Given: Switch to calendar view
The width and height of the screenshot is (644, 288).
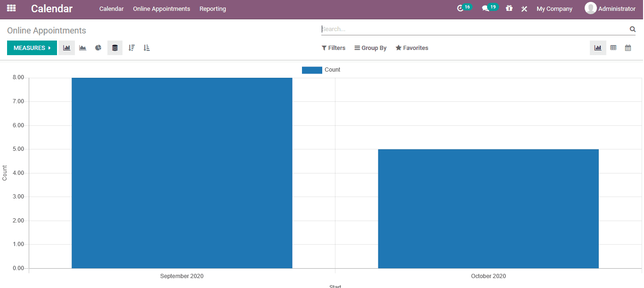Looking at the screenshot, I should (628, 48).
